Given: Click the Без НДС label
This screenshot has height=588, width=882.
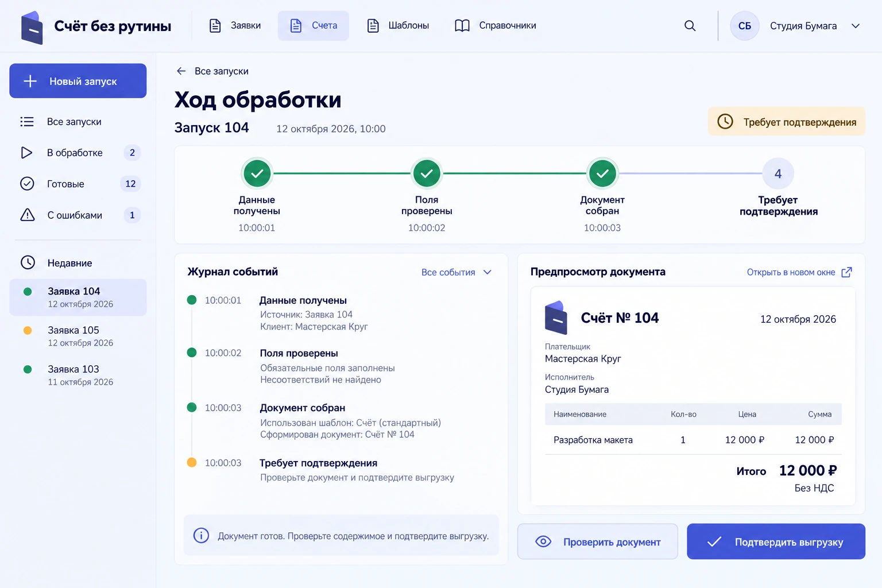Looking at the screenshot, I should (x=814, y=488).
